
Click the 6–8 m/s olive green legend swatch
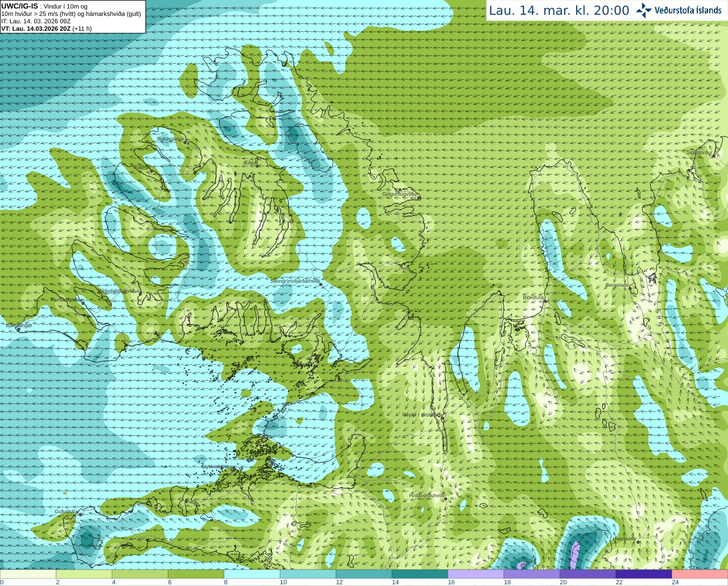pyautogui.click(x=196, y=574)
